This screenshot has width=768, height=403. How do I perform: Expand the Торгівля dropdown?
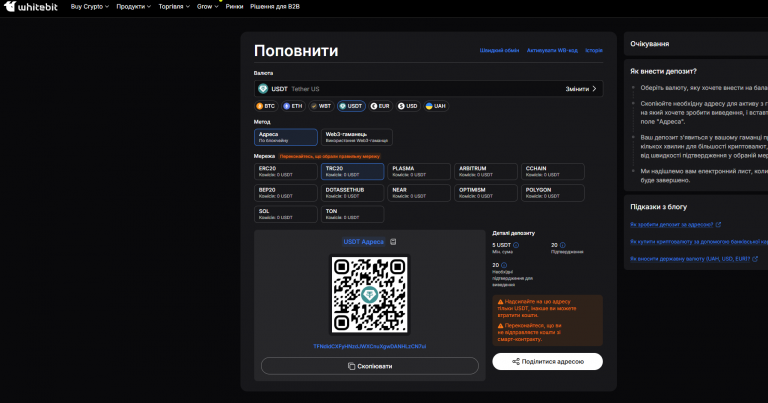pos(174,6)
